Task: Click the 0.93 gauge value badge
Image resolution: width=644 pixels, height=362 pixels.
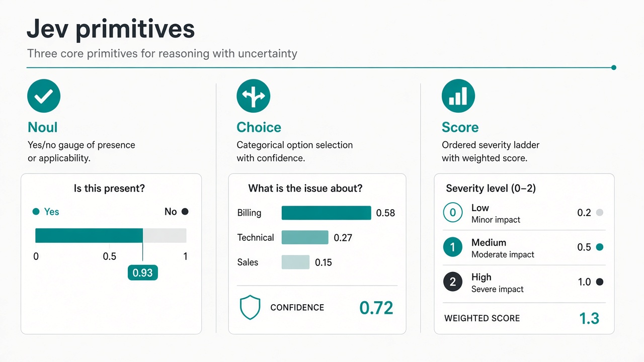Action: click(x=143, y=273)
